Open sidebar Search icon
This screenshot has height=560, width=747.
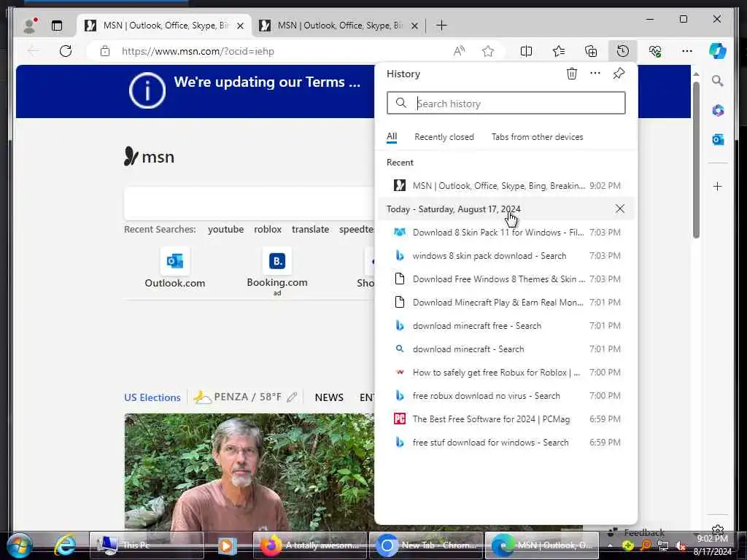[718, 81]
